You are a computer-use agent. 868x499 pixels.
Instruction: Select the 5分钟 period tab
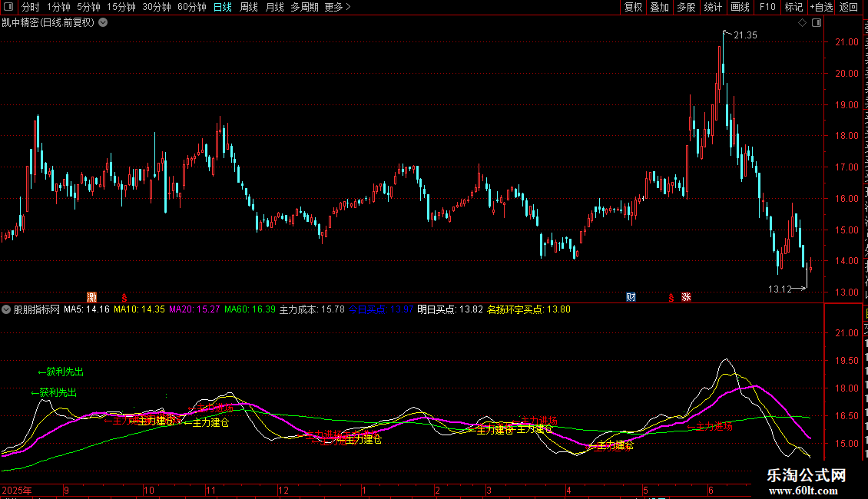[x=88, y=7]
